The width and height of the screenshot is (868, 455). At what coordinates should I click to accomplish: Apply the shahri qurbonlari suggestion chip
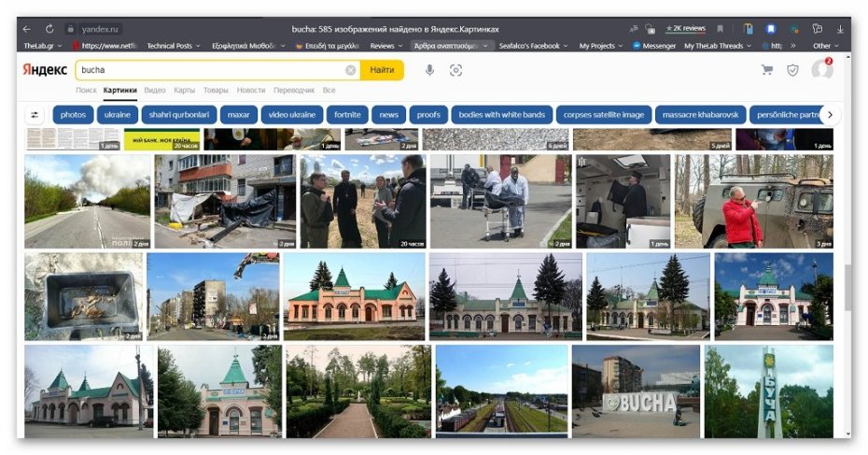[179, 115]
